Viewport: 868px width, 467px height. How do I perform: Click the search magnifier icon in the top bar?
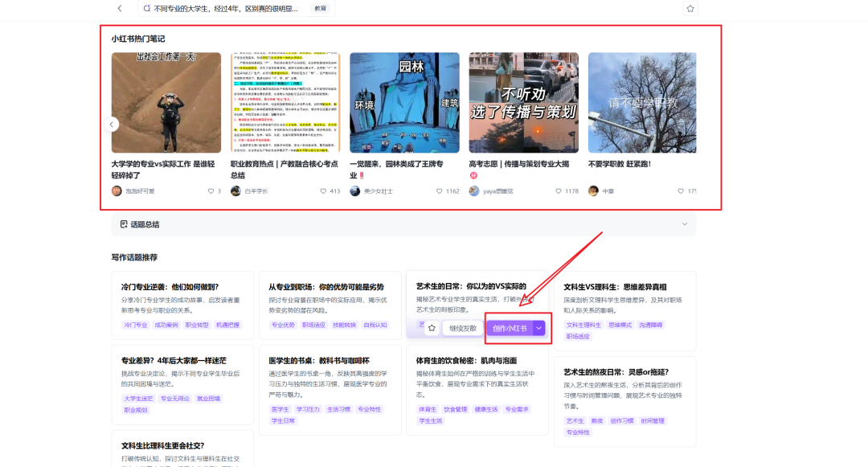147,8
